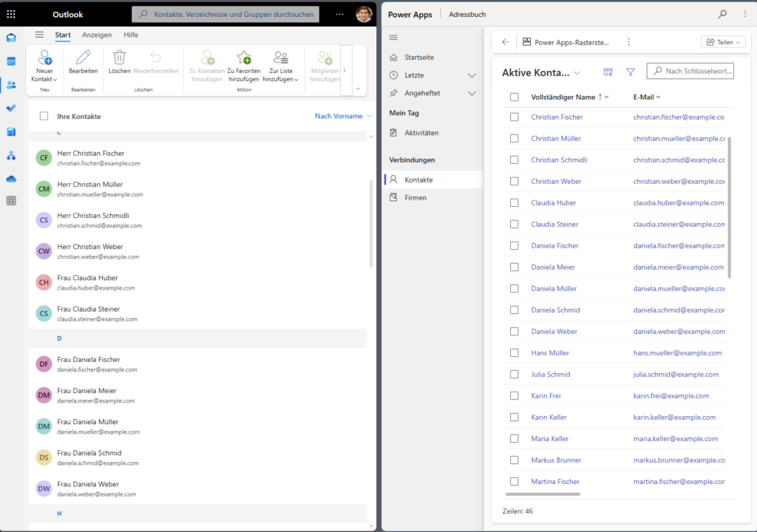The height and width of the screenshot is (532, 757).
Task: Open the column editor in Power Apps grid
Action: point(608,72)
